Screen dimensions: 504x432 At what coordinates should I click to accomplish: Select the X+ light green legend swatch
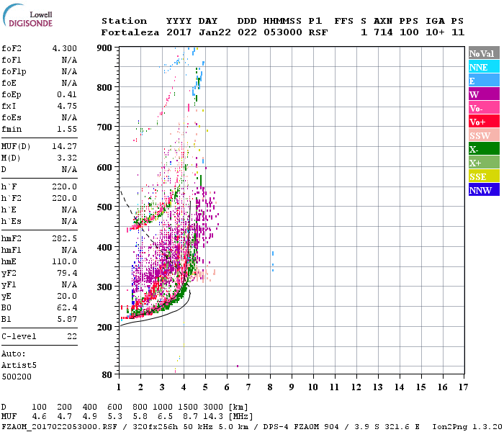[x=484, y=163]
